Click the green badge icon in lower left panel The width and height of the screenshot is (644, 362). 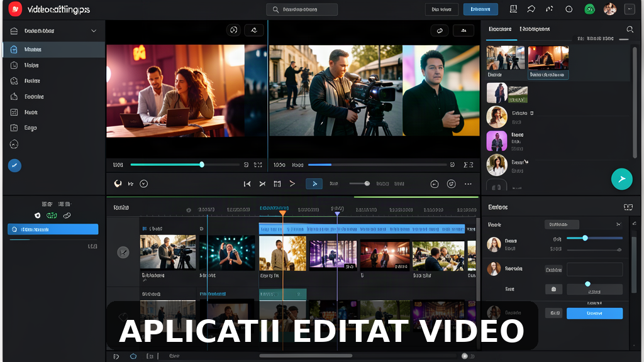point(52,216)
